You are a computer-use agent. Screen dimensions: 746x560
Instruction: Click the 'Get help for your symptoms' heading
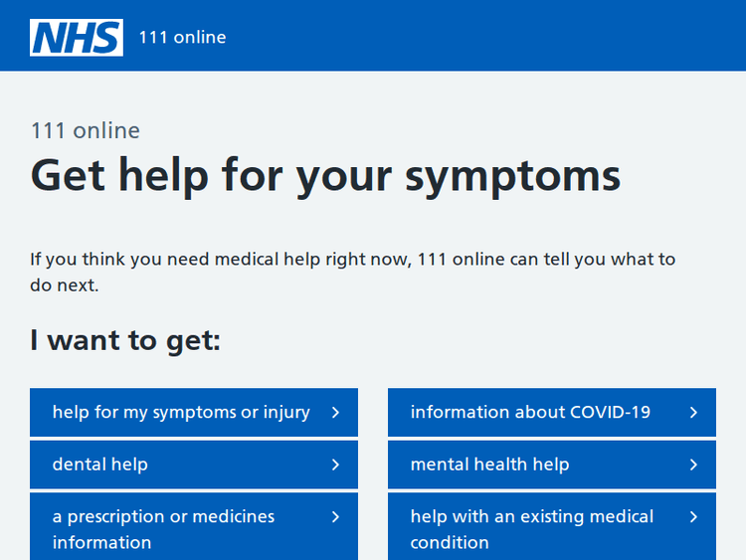pos(325,176)
